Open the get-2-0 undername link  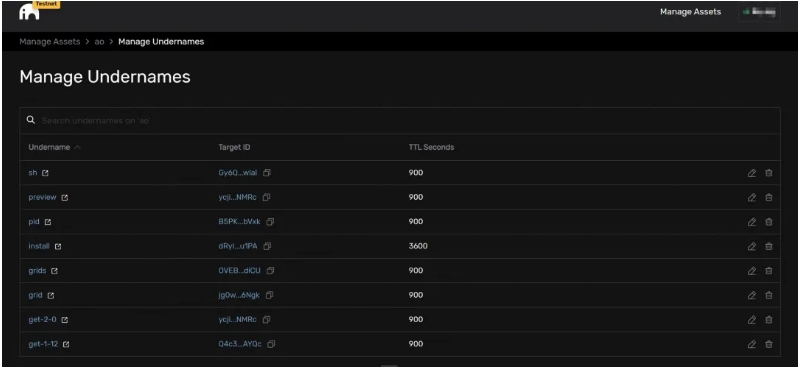42,320
